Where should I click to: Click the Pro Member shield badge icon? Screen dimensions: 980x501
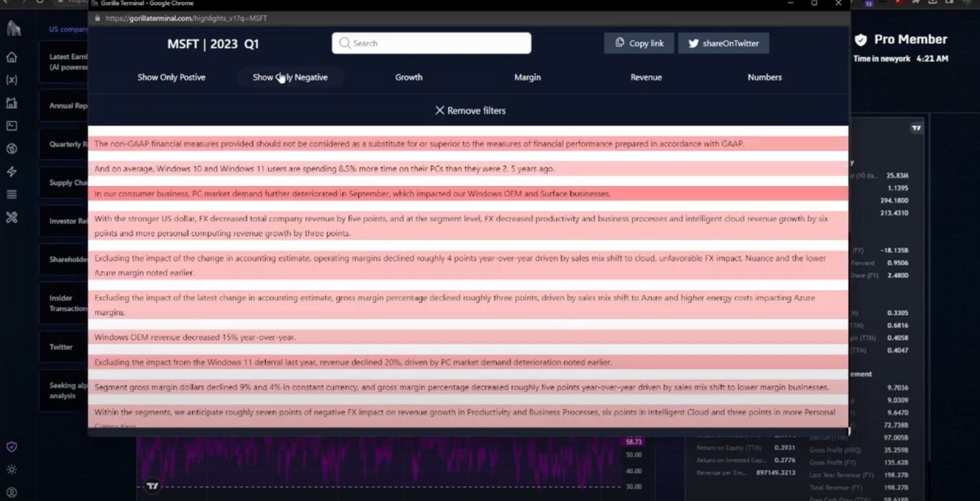click(861, 40)
